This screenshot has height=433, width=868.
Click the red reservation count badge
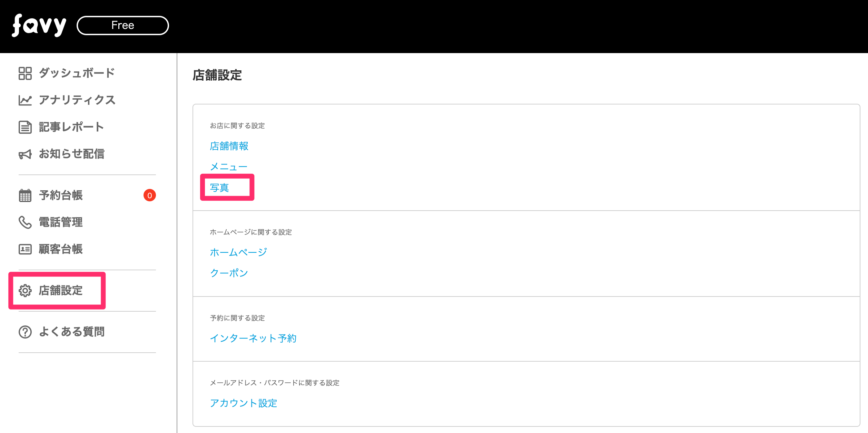click(x=150, y=195)
